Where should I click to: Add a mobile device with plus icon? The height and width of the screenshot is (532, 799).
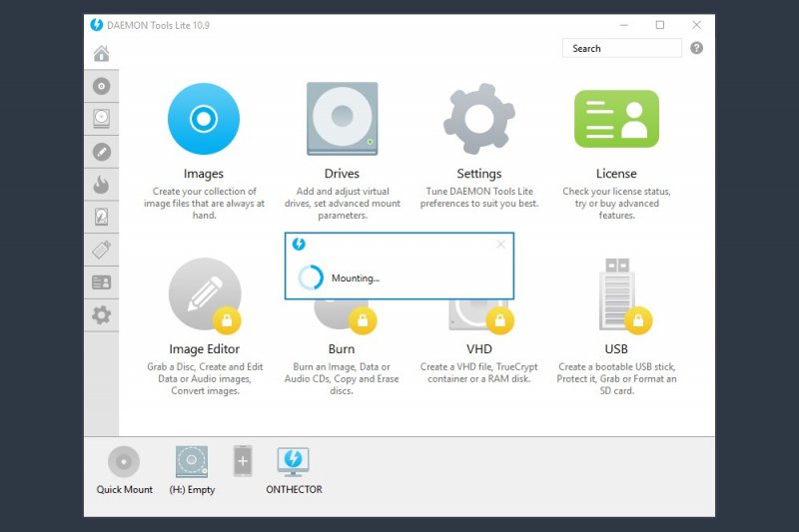click(243, 461)
